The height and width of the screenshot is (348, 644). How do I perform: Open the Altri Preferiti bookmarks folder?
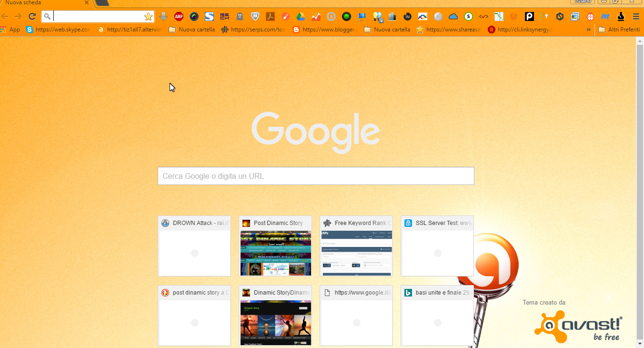pyautogui.click(x=619, y=30)
